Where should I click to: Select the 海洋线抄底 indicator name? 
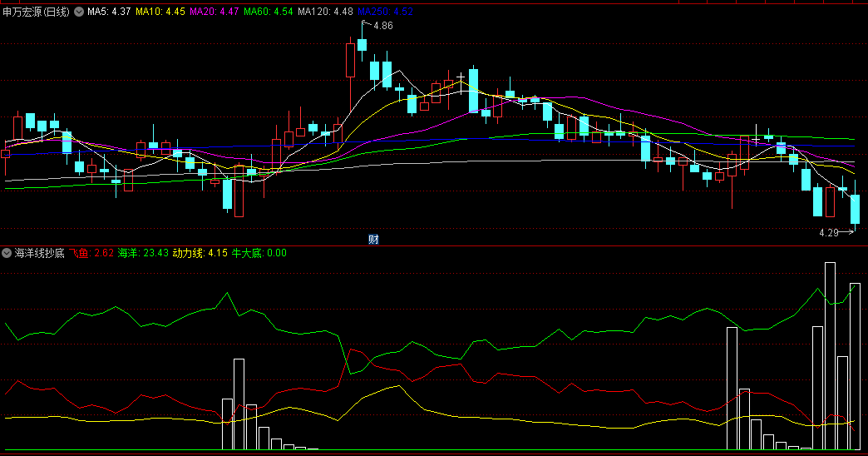[x=39, y=253]
